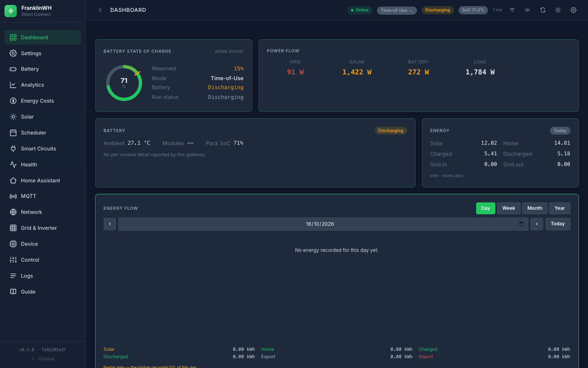Open the Dashboard grid icon in sidebar
588x368 pixels.
[x=13, y=37]
